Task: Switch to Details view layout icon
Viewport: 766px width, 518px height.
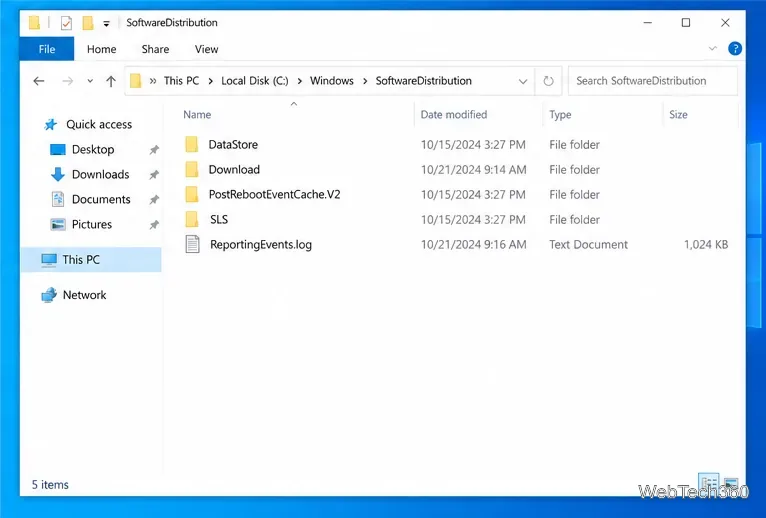Action: (708, 482)
